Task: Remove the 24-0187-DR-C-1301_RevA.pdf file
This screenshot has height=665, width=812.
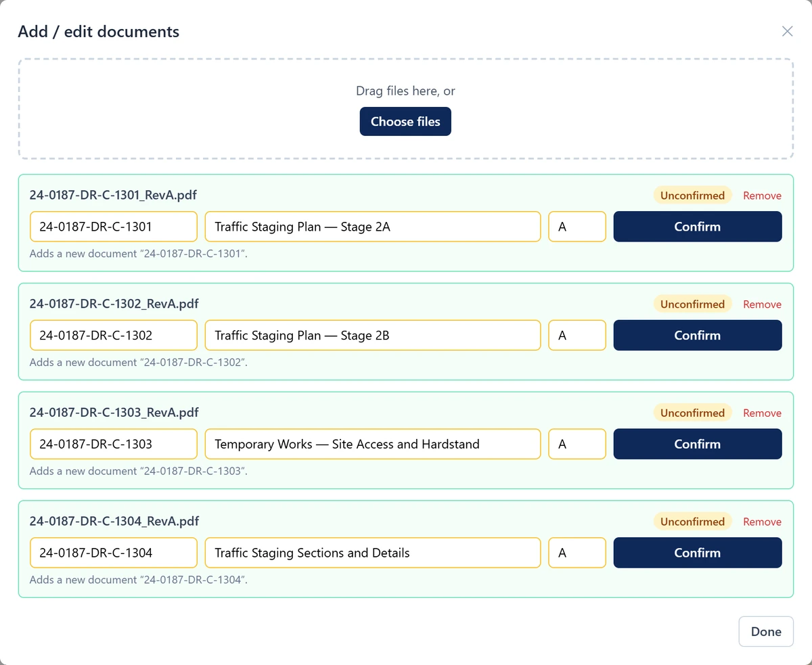Action: point(762,196)
